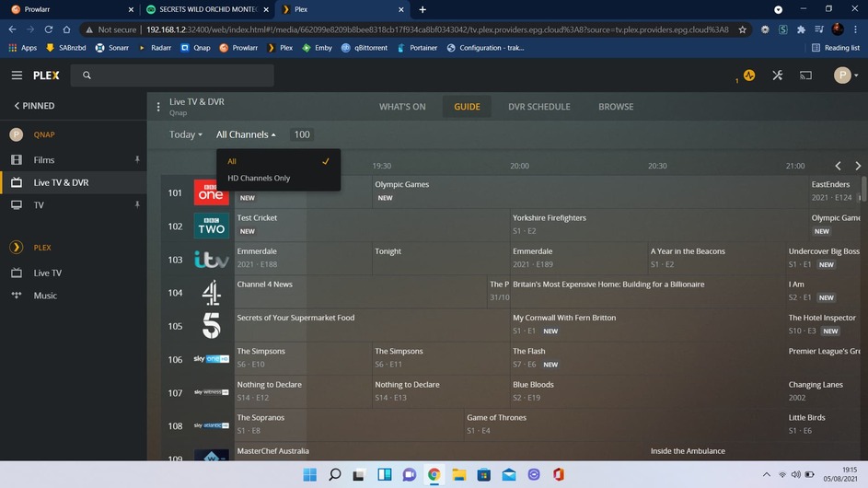Open Tonight on ITV
The width and height of the screenshot is (868, 488).
441,258
